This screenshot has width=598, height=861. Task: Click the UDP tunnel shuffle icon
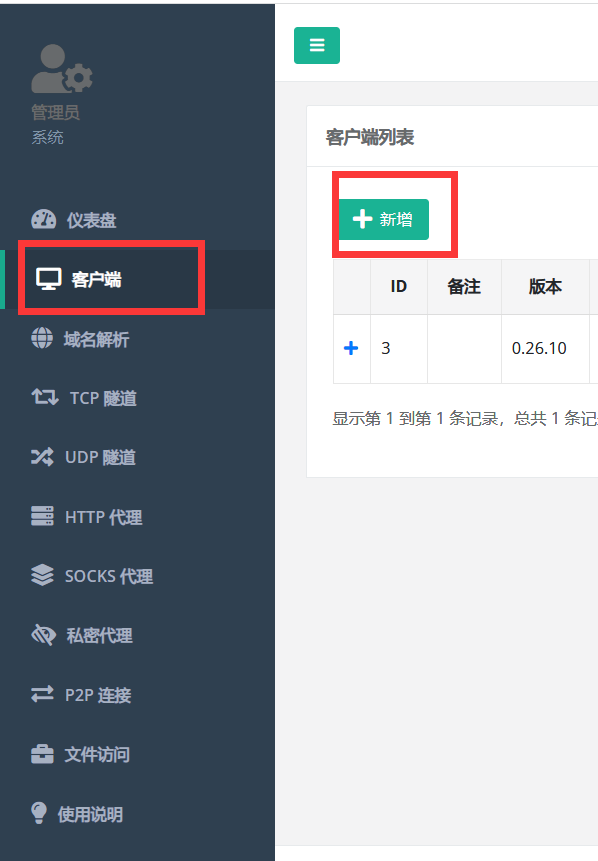[42, 457]
